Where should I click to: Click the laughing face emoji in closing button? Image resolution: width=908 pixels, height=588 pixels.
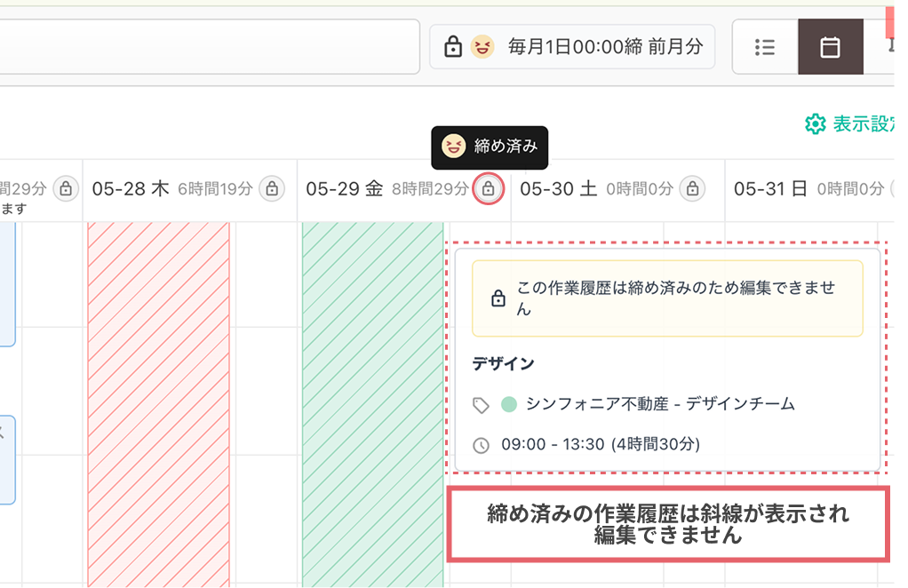(482, 46)
